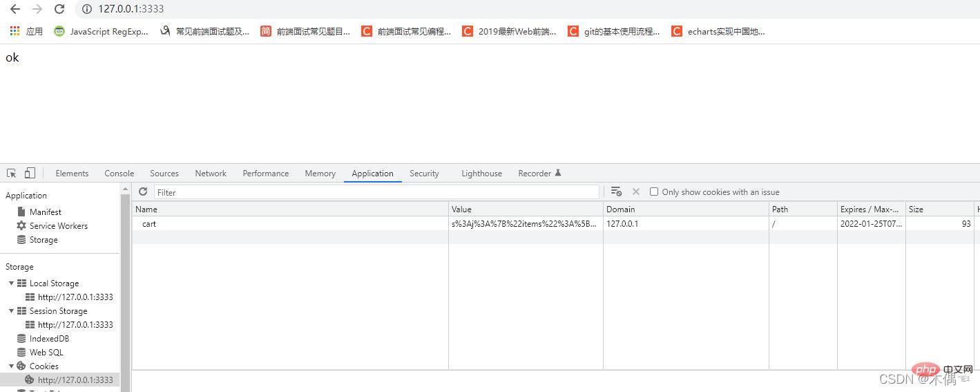Open the Network tab
980x392 pixels.
pyautogui.click(x=211, y=174)
